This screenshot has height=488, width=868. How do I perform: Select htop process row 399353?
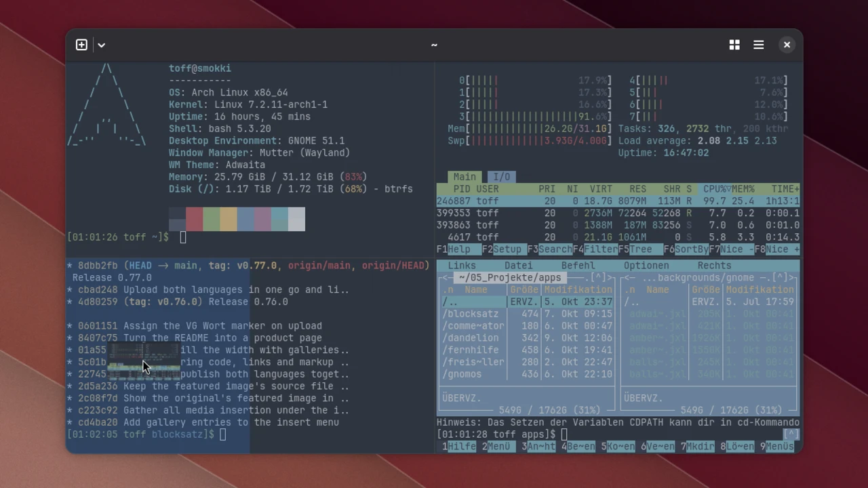click(618, 213)
